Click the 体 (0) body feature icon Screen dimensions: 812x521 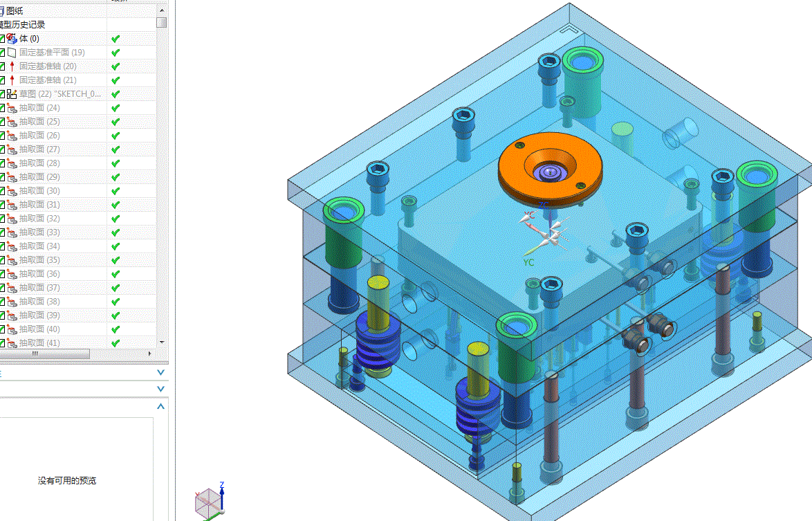(x=11, y=38)
